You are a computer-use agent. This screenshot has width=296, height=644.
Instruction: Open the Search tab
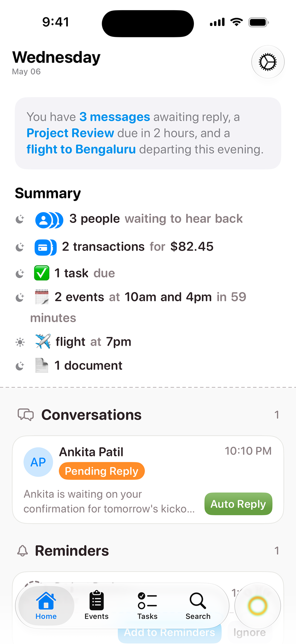[x=198, y=606]
